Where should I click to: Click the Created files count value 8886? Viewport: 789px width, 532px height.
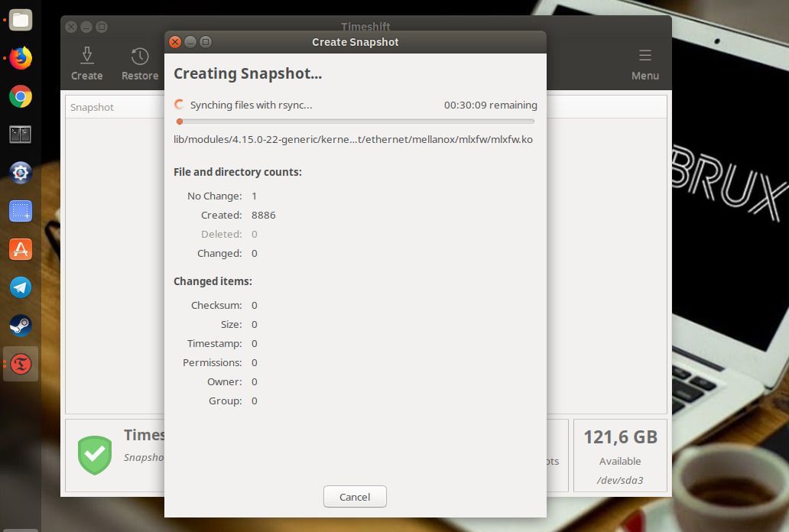(x=263, y=215)
